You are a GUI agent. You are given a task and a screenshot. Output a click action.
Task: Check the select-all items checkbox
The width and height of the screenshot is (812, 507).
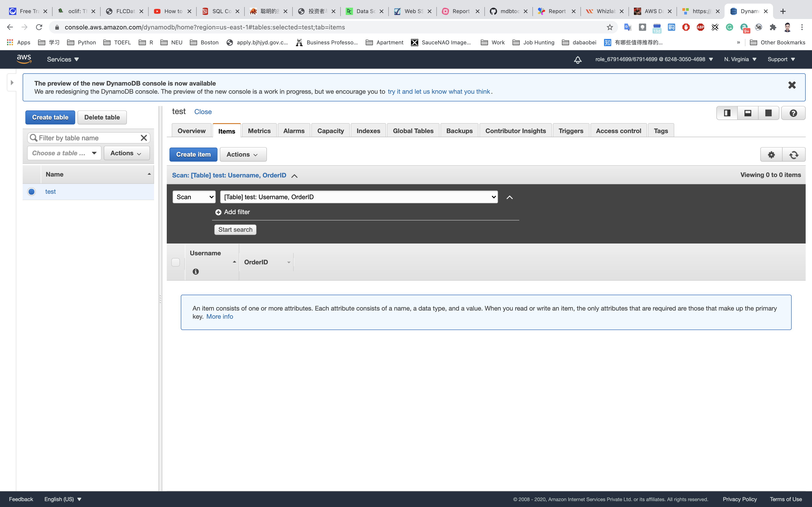pyautogui.click(x=176, y=262)
